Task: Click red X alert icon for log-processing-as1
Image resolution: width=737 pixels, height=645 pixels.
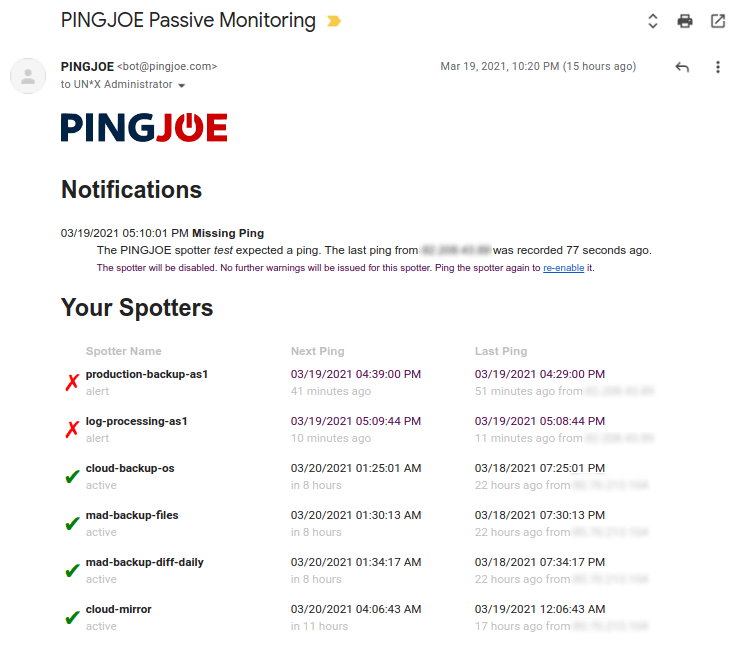Action: [72, 430]
